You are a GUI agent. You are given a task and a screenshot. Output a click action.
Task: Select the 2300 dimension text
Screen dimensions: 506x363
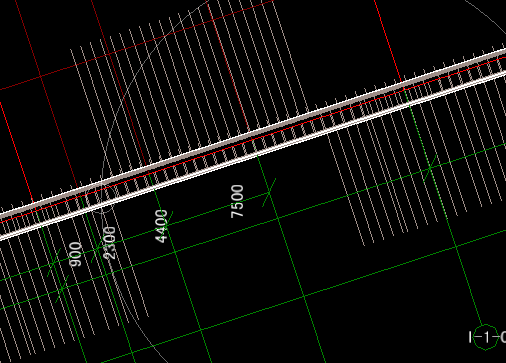(x=110, y=243)
